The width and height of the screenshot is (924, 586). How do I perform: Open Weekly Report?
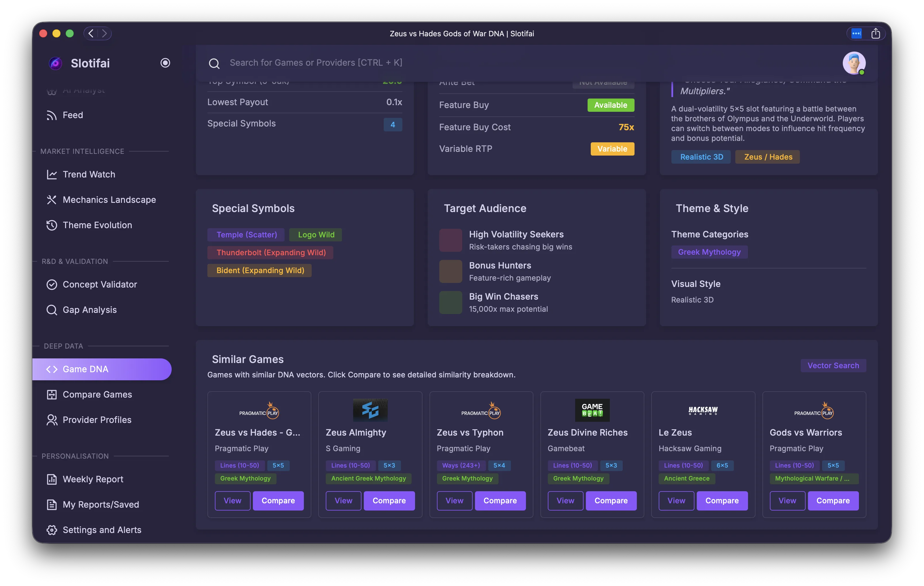(x=102, y=479)
